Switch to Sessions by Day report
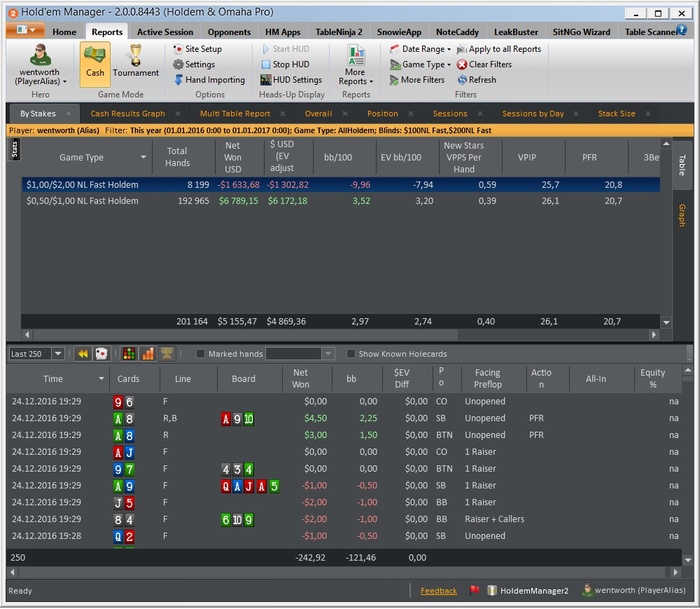This screenshot has width=700, height=609. click(x=533, y=114)
